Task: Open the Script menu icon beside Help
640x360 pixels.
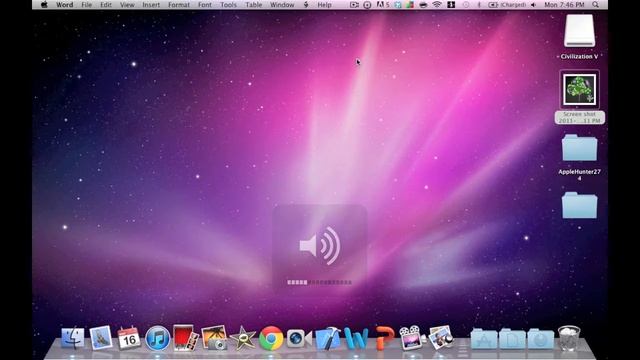Action: coord(306,5)
